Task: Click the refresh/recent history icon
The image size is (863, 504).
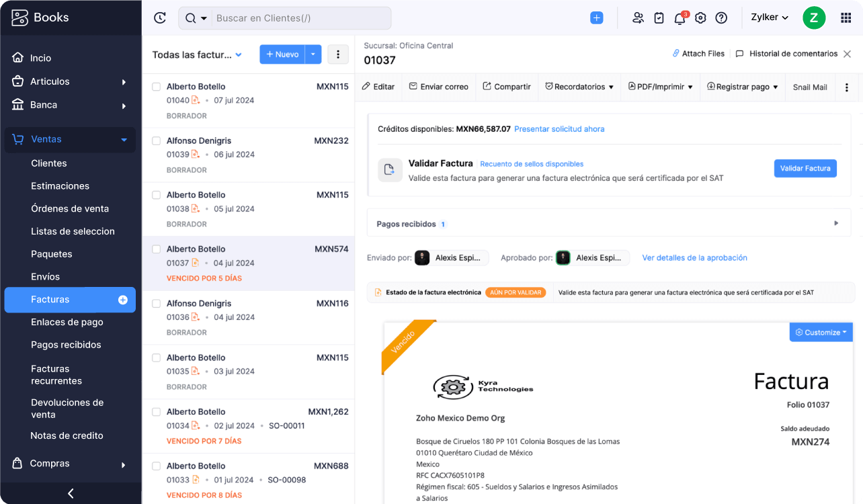Action: pyautogui.click(x=160, y=18)
